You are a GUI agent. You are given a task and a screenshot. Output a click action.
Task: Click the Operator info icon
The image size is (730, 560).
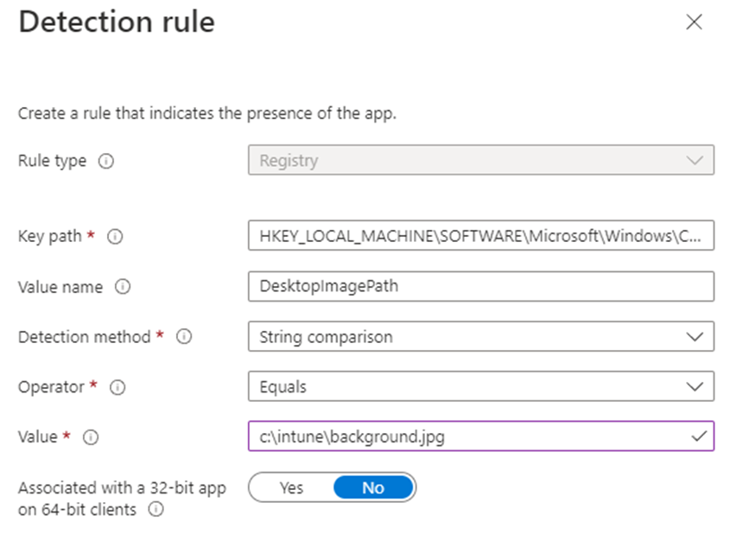[x=118, y=387]
